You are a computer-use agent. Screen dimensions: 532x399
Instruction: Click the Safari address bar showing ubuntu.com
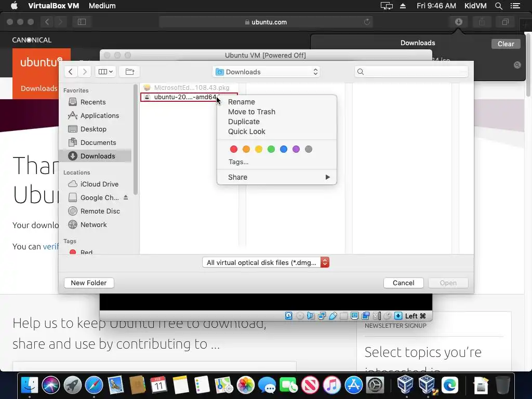tap(265, 22)
